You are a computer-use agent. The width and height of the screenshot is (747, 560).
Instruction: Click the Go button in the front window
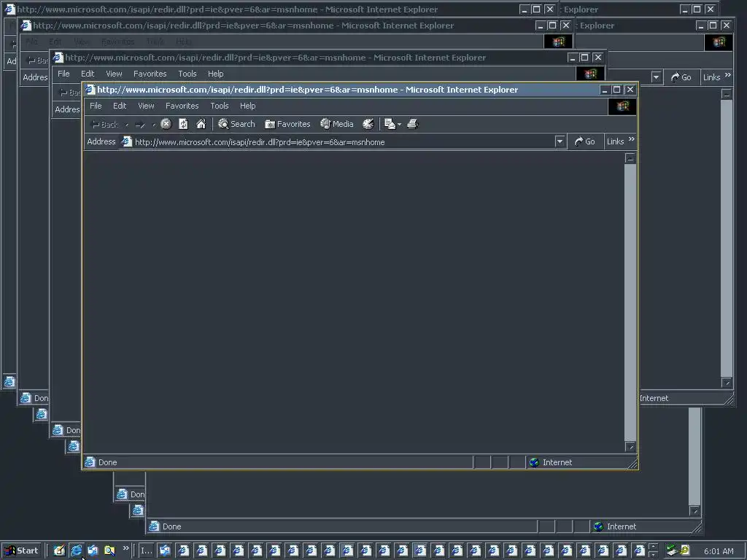point(585,142)
